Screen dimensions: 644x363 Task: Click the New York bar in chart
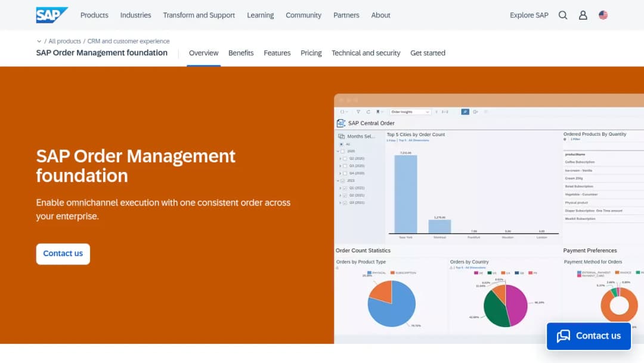tap(406, 194)
